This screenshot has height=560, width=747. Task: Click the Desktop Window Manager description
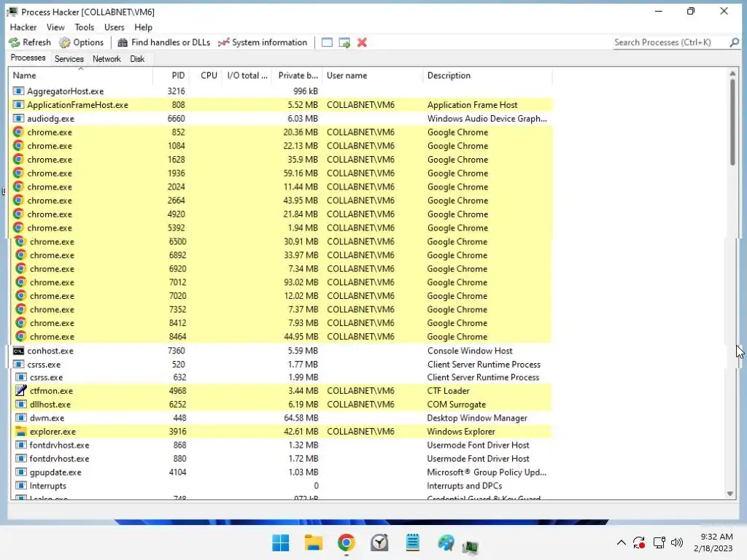pyautogui.click(x=477, y=418)
